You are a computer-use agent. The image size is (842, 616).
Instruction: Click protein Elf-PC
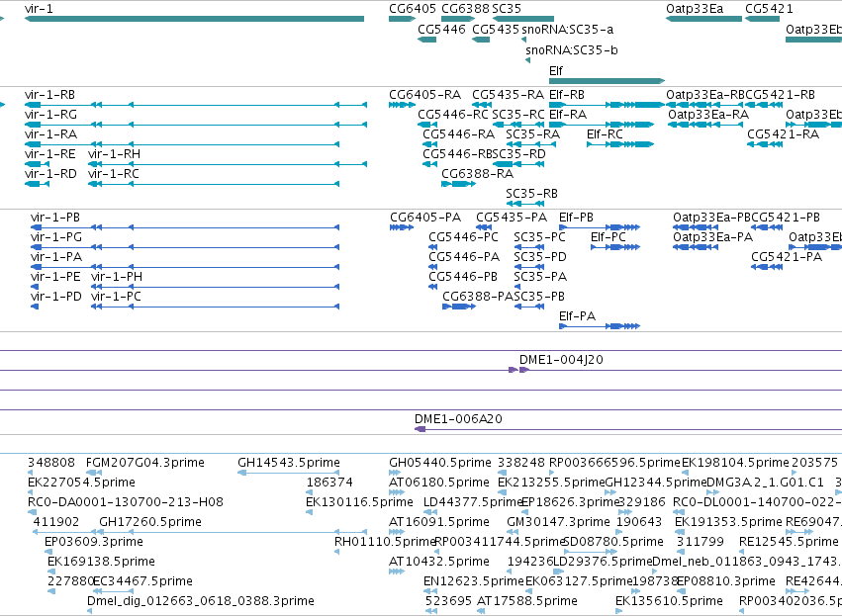coord(615,247)
